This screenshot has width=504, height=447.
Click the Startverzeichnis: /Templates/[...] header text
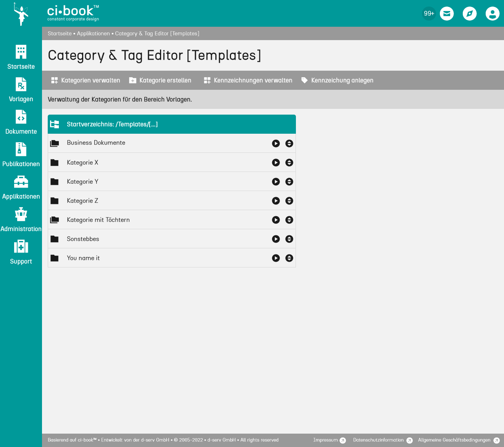[x=112, y=124]
